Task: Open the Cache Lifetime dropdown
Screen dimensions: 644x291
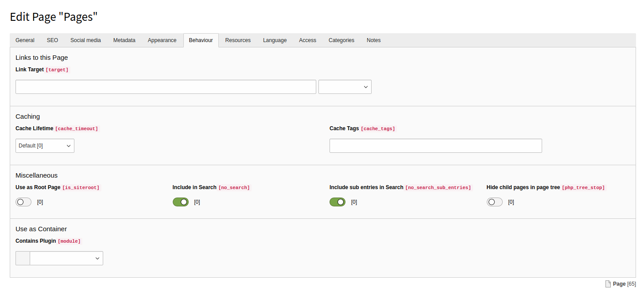Action: [x=44, y=145]
